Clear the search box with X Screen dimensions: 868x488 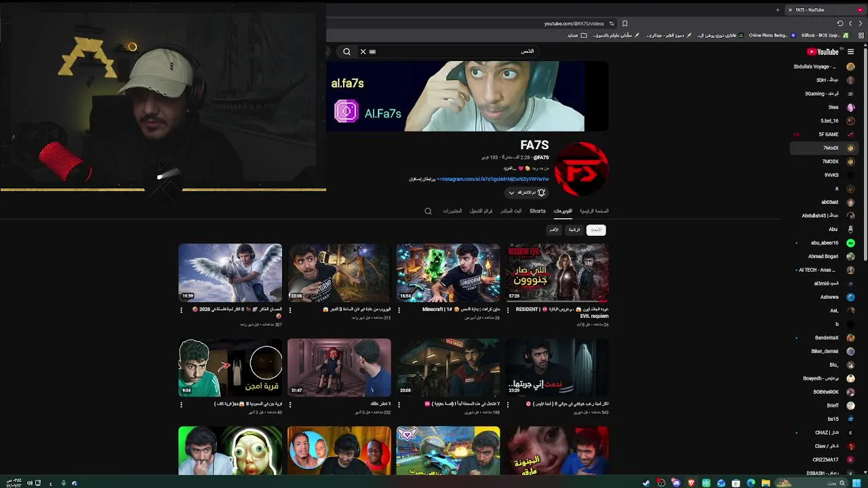pyautogui.click(x=363, y=52)
